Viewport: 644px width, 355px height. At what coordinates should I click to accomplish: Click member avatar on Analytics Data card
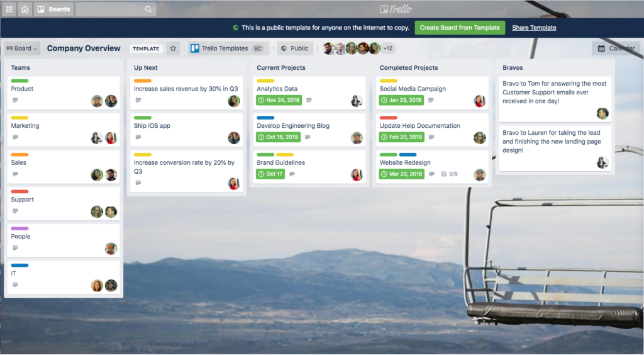pyautogui.click(x=357, y=101)
